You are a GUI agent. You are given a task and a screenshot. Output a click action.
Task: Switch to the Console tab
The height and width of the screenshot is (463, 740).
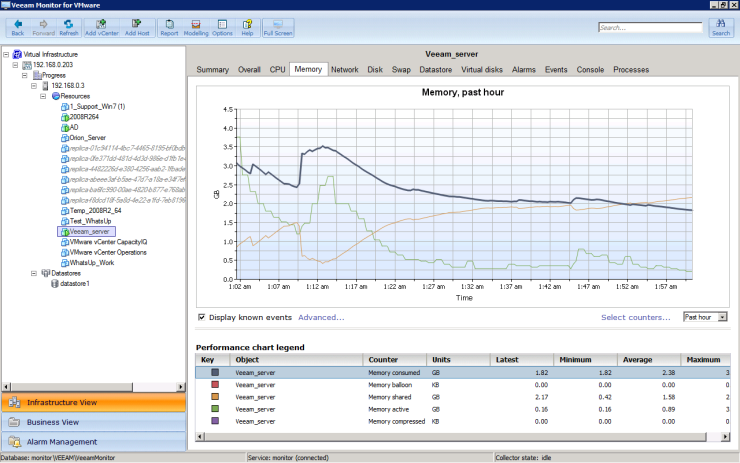[x=590, y=69]
